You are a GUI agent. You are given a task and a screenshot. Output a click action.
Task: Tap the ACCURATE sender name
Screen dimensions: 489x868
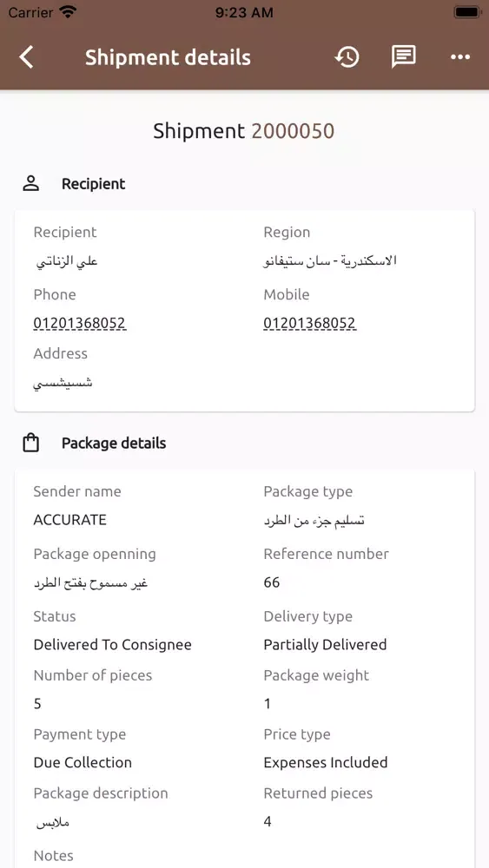[69, 520]
